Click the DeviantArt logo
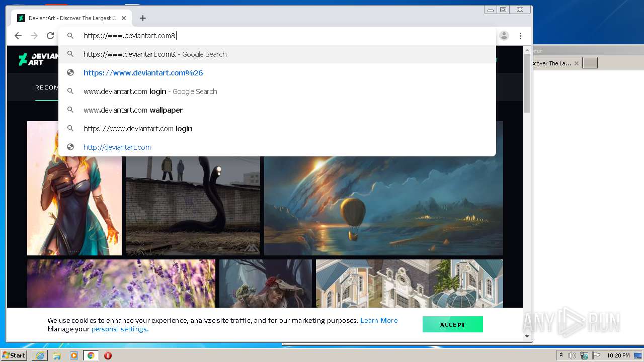The width and height of the screenshot is (644, 362). pos(38,59)
